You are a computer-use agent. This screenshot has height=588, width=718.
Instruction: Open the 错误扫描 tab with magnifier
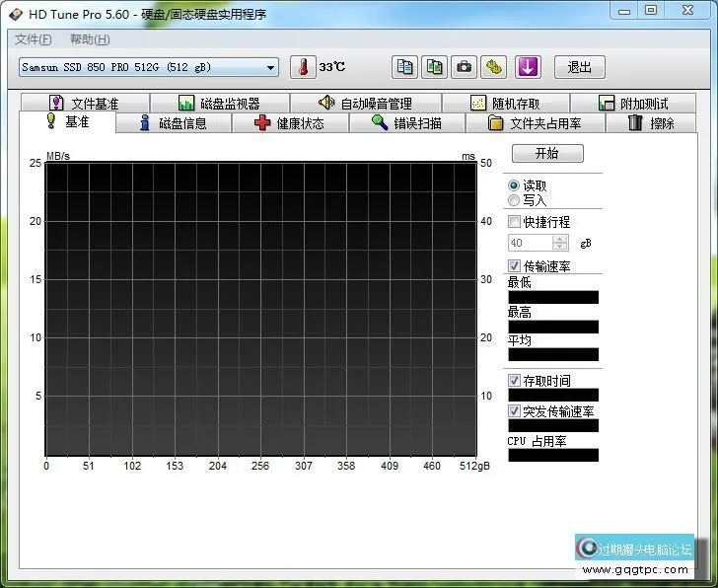tap(405, 123)
